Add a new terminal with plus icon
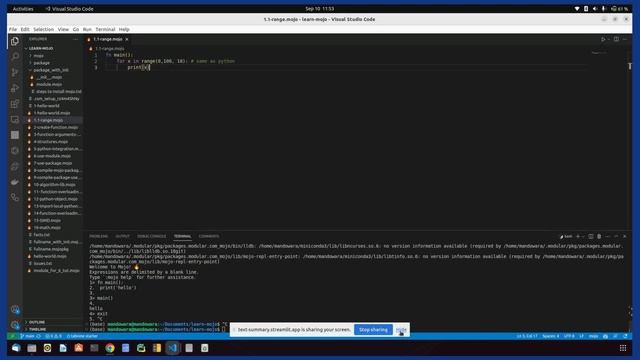Viewport: 640px width, 360px height. [578, 236]
